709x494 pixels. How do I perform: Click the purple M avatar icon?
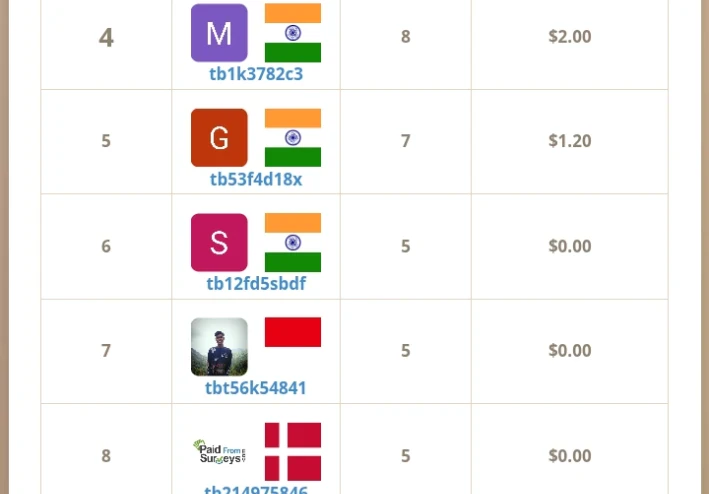[219, 33]
